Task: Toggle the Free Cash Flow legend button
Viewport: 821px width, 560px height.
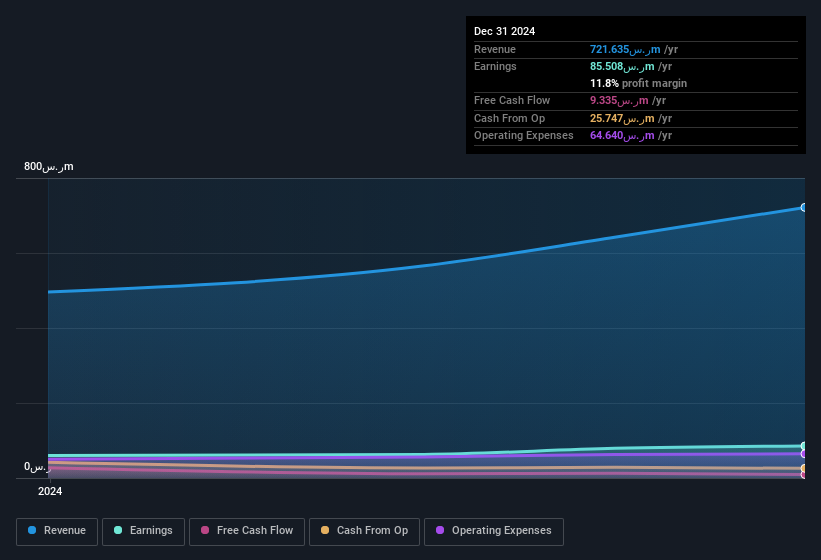Action: (247, 532)
